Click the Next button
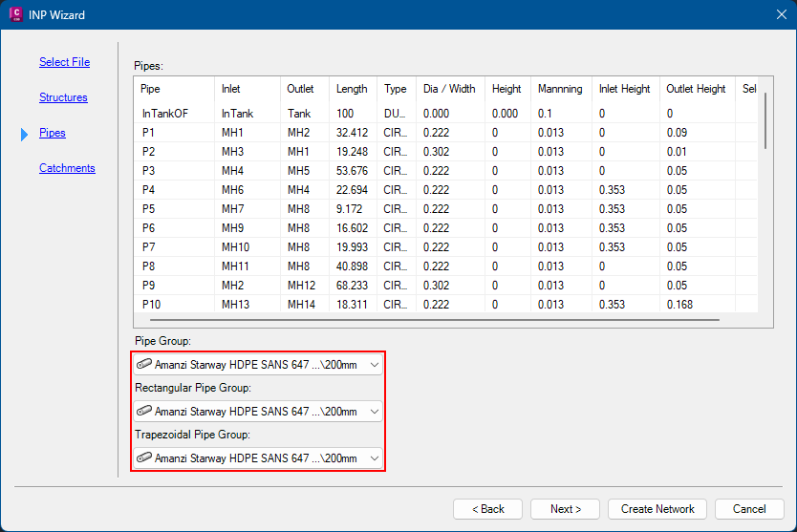The height and width of the screenshot is (532, 797). click(x=565, y=509)
